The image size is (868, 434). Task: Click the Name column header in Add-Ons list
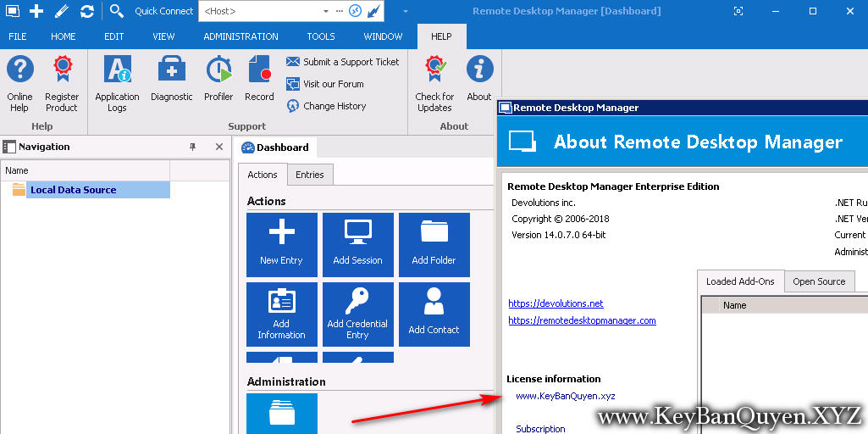(x=734, y=305)
